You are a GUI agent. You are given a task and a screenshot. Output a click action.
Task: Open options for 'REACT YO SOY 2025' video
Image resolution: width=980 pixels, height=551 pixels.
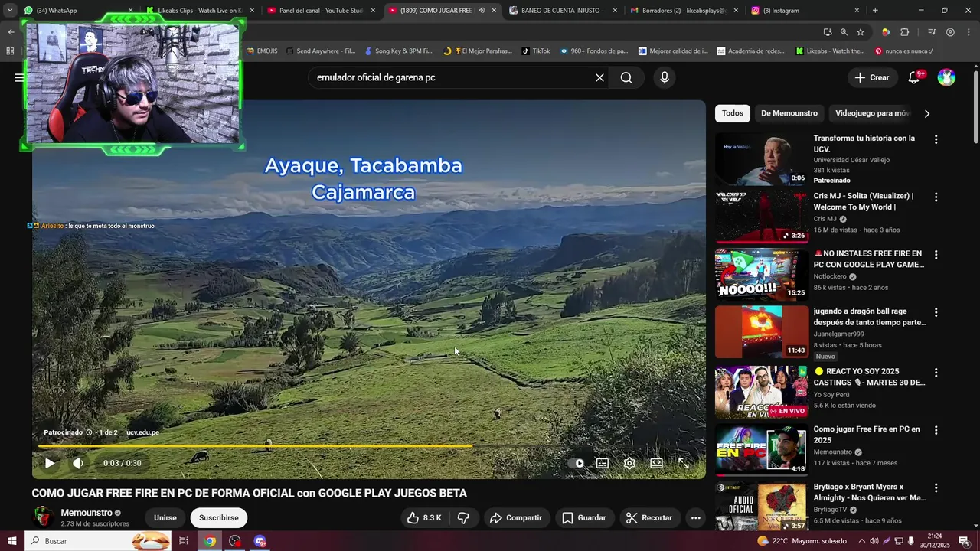[936, 372]
